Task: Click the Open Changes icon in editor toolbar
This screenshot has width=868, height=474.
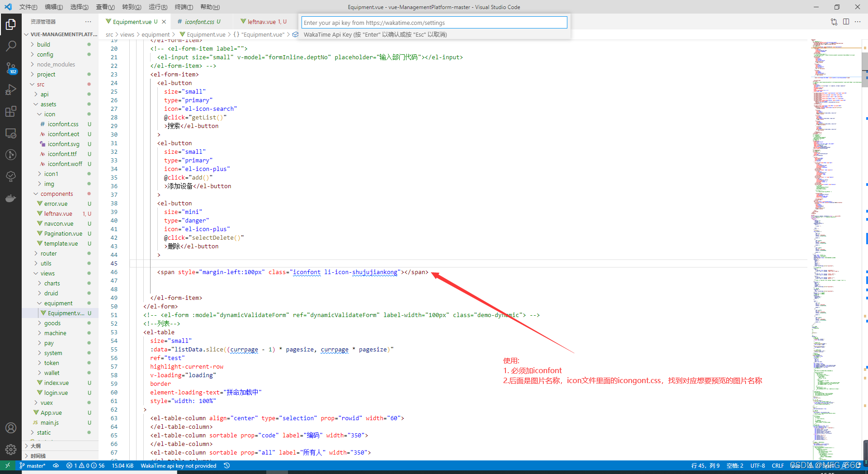Action: [834, 22]
